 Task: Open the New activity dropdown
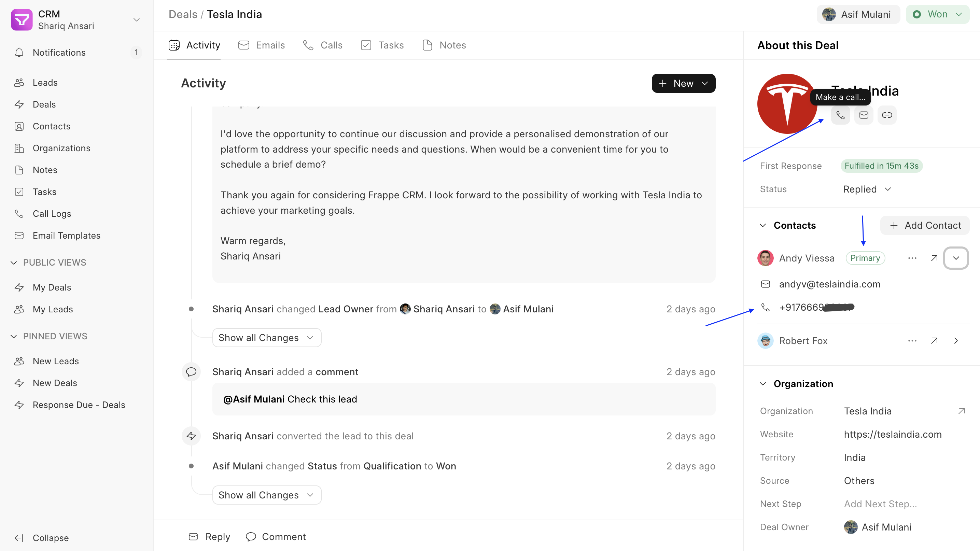click(x=683, y=83)
